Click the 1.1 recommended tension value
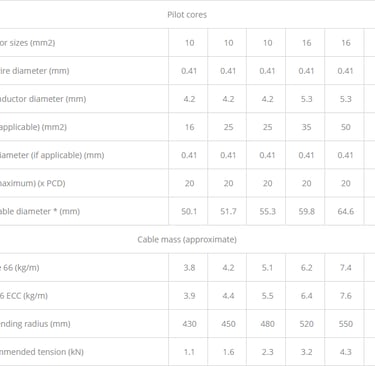375x366 pixels. tap(189, 352)
